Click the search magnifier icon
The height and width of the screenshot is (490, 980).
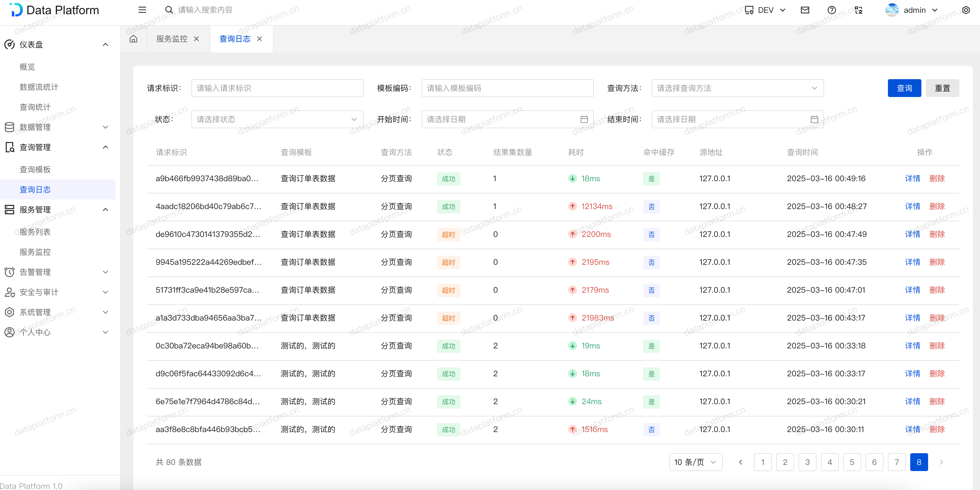pyautogui.click(x=169, y=10)
